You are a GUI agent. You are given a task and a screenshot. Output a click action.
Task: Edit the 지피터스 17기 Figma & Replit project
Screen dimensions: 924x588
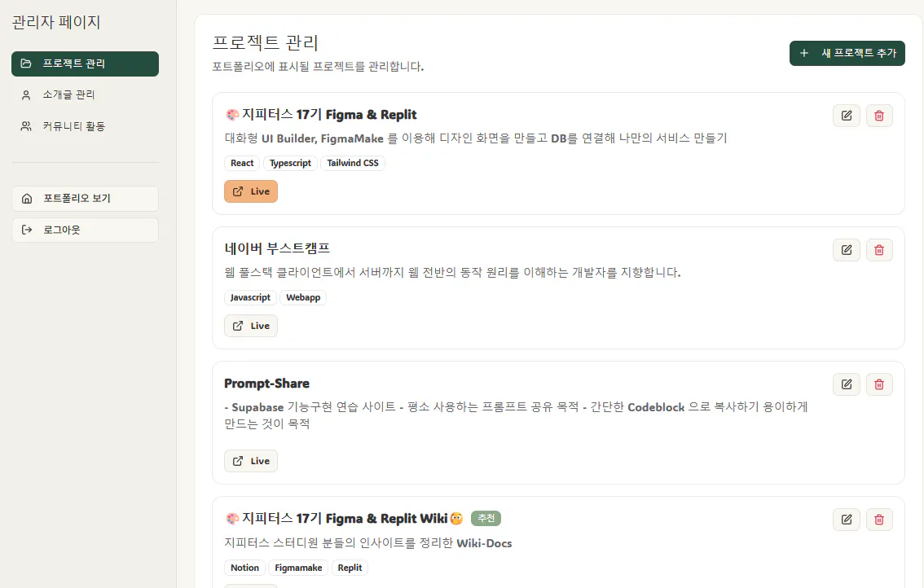tap(847, 116)
